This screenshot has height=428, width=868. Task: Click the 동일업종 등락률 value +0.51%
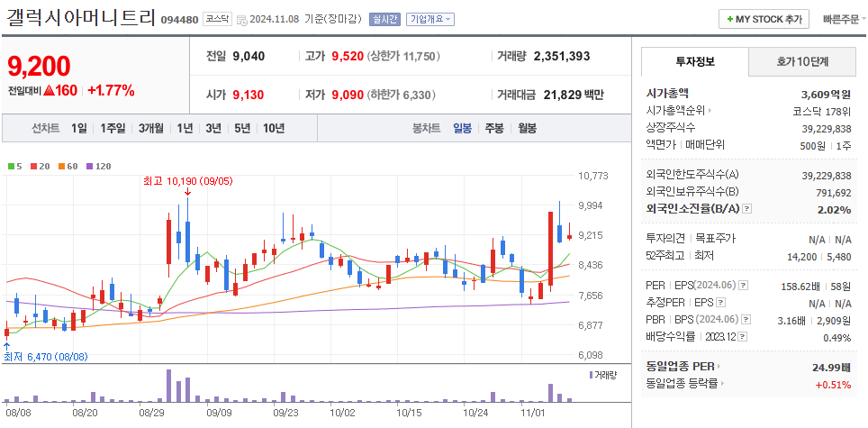point(833,385)
